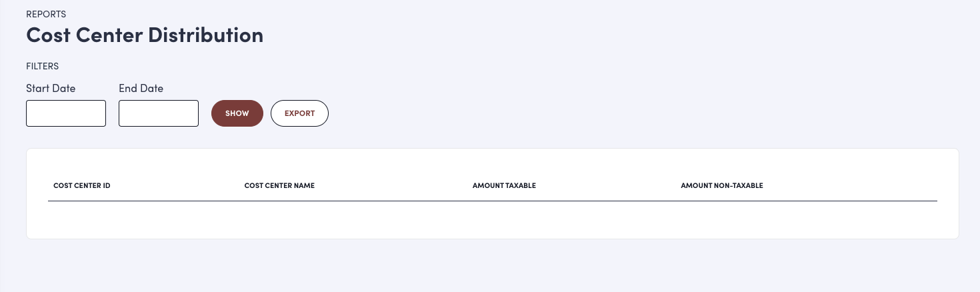Click the Filters section label

tap(43, 66)
